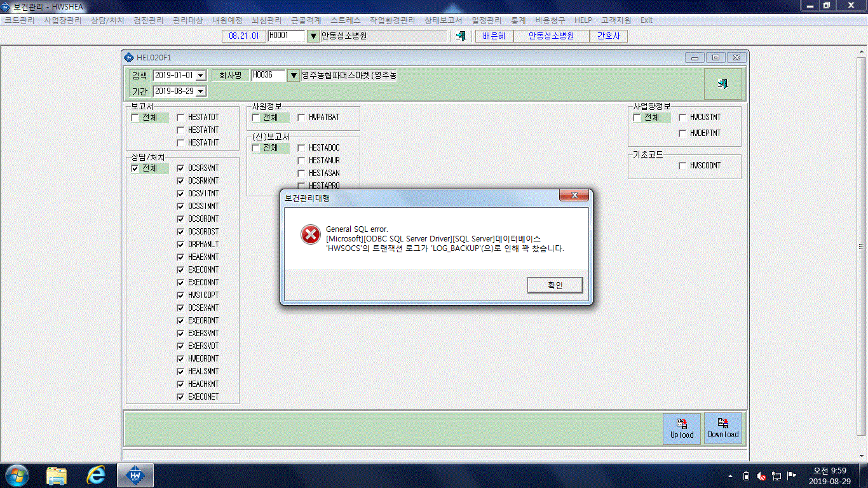The image size is (868, 488).
Task: Click the exit door icon in top toolbar
Action: click(x=461, y=36)
